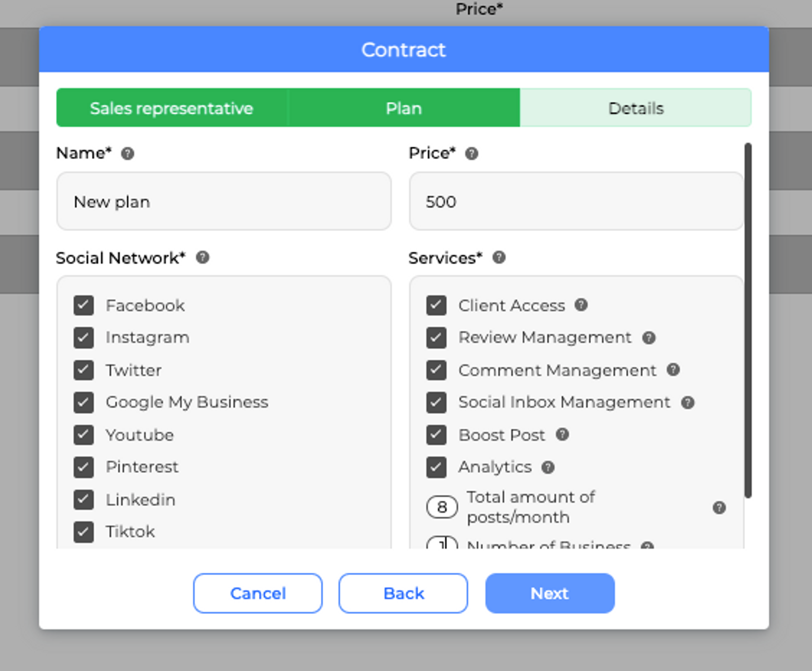The width and height of the screenshot is (812, 671).
Task: Show help for Review Management
Action: [x=649, y=338]
